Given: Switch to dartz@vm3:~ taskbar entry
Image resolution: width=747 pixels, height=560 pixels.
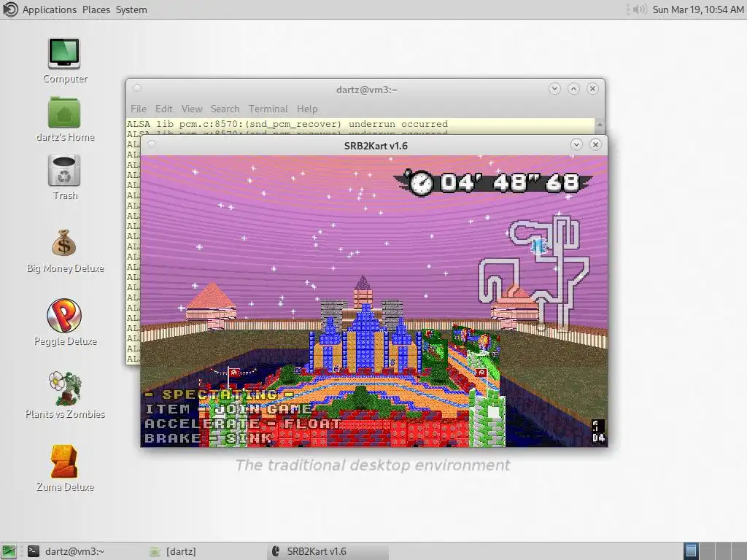Looking at the screenshot, I should [66, 551].
